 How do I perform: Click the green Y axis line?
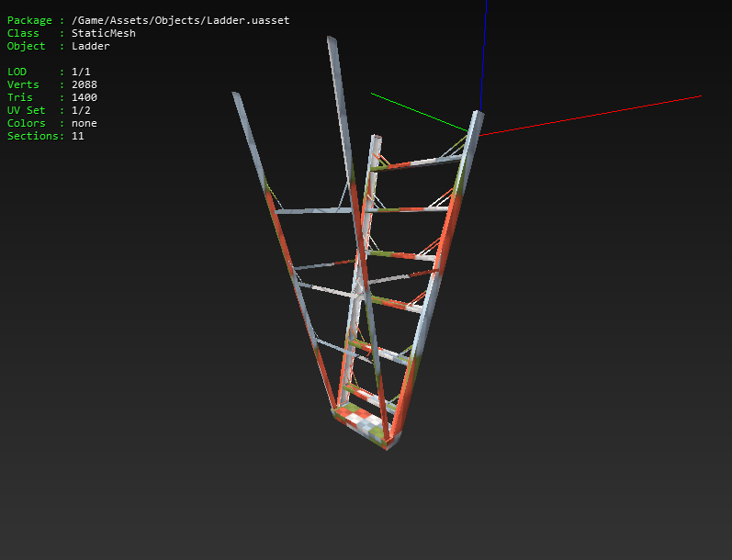pyautogui.click(x=419, y=113)
